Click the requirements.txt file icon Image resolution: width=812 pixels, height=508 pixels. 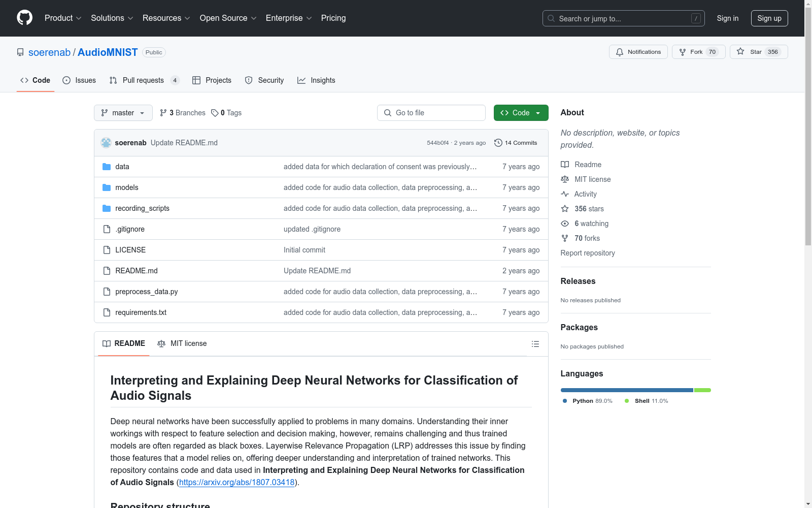(107, 312)
